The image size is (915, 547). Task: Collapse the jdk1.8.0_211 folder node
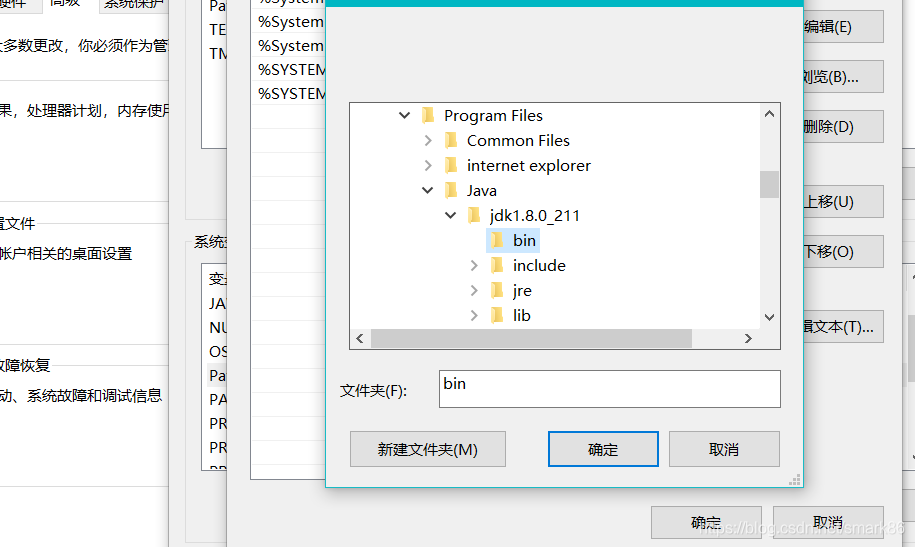[x=450, y=215]
